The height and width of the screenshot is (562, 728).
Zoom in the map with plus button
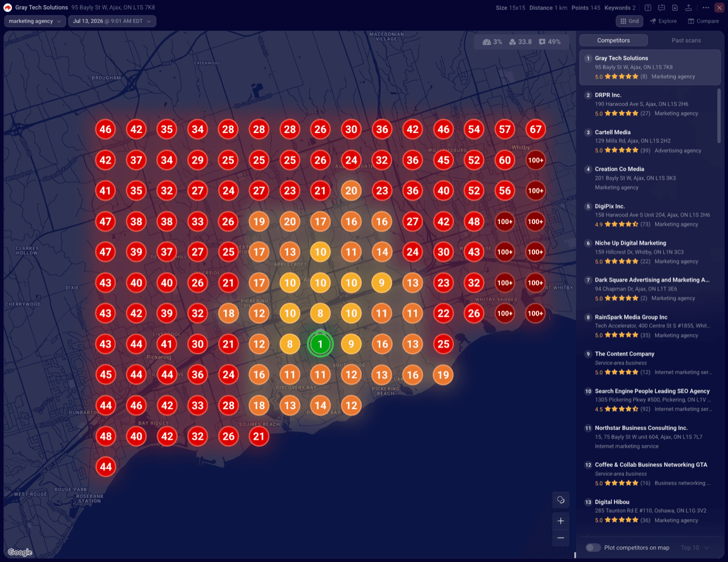click(561, 520)
